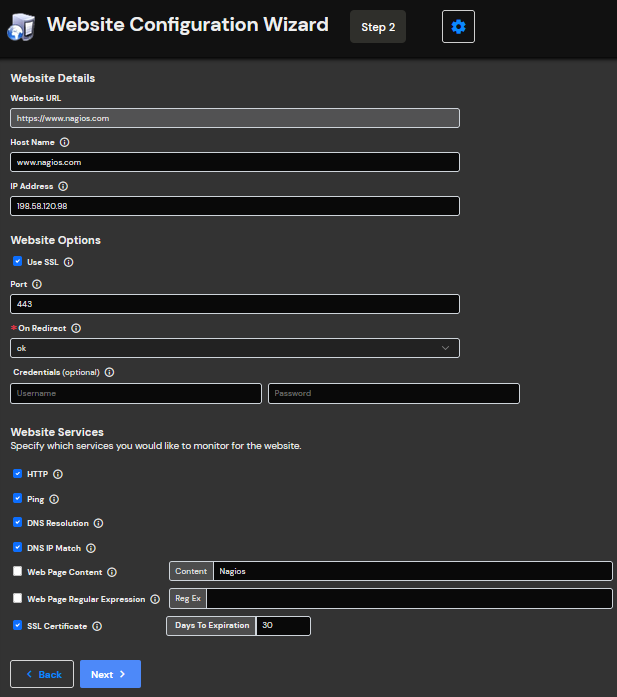Disable the HTTP service checkbox
The image size is (617, 697).
pos(17,473)
